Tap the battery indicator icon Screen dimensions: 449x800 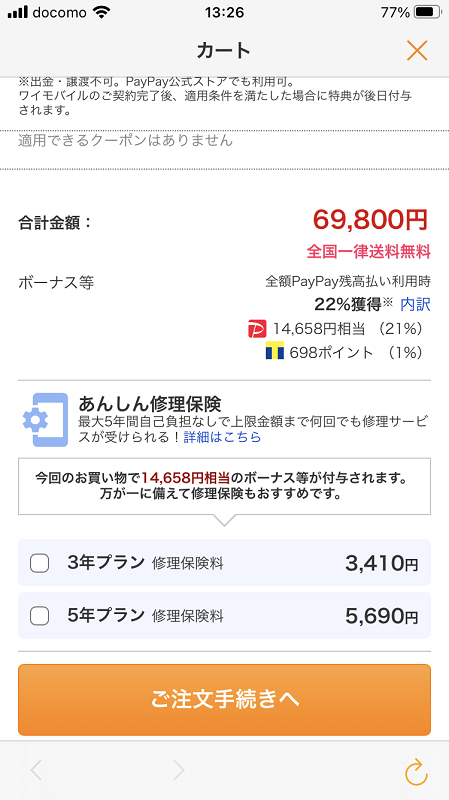click(x=428, y=12)
